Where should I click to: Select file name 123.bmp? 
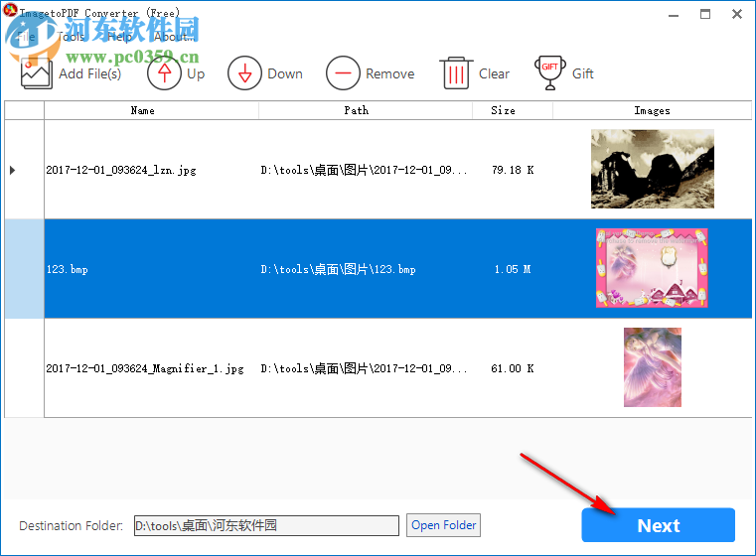point(67,269)
